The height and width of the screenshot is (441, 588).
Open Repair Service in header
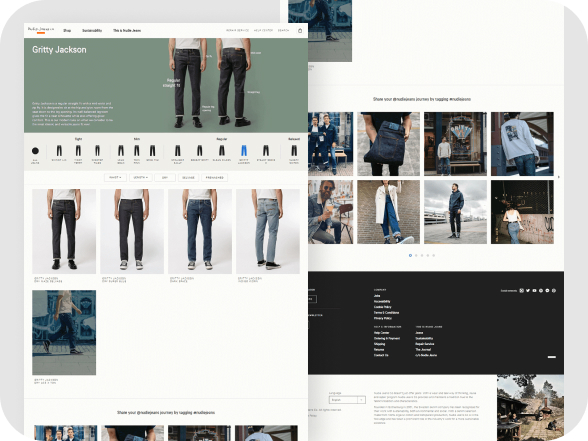click(237, 30)
